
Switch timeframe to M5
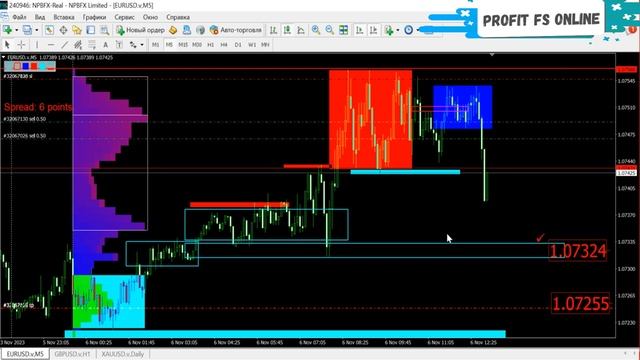[x=169, y=44]
